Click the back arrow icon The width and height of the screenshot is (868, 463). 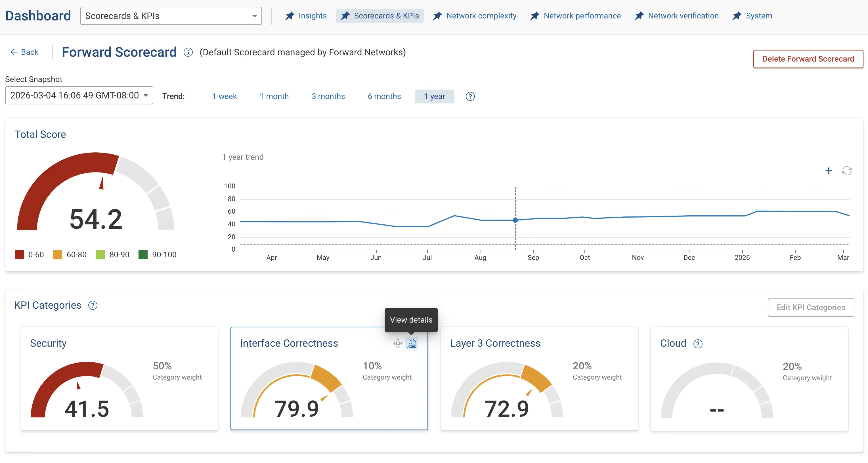tap(14, 52)
